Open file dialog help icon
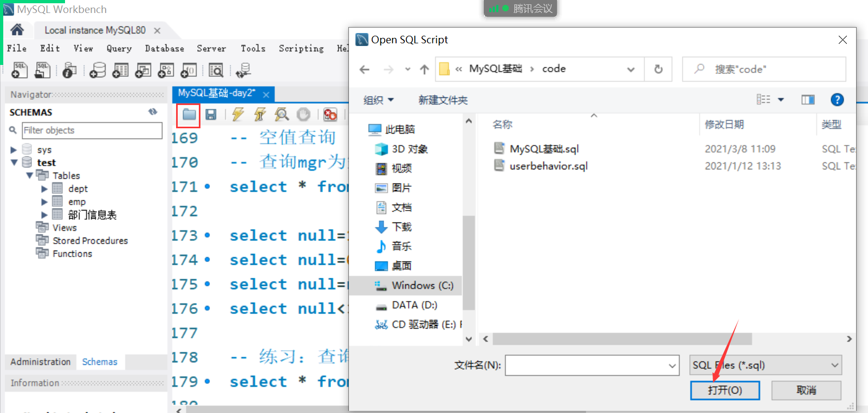This screenshot has height=413, width=868. [837, 100]
